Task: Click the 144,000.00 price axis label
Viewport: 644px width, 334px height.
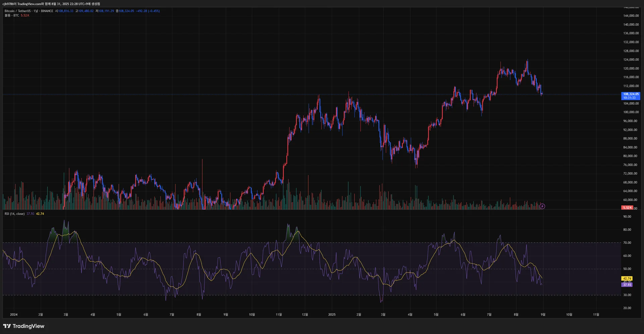Action: [x=631, y=16]
